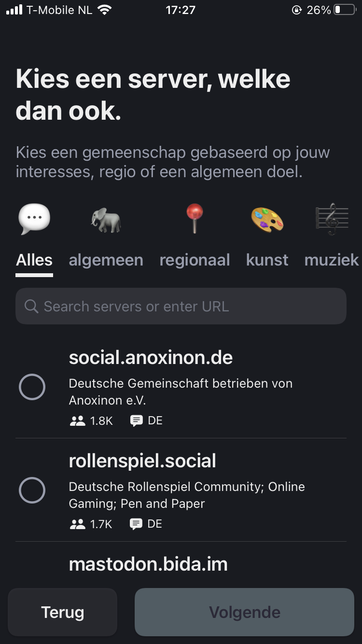Open the regionaal category tab
This screenshot has width=362, height=644.
(x=195, y=260)
